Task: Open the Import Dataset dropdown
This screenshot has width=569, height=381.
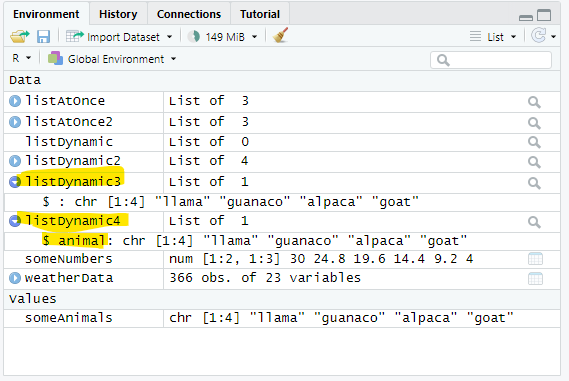Action: pos(119,37)
